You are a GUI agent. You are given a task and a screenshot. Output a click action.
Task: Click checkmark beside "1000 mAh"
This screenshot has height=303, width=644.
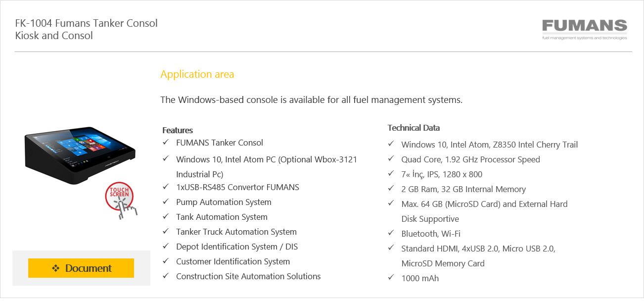pos(391,278)
